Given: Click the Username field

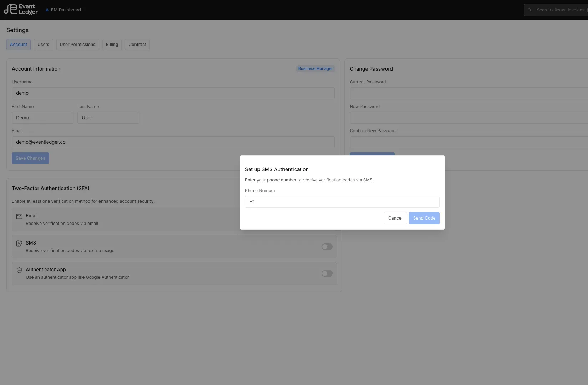Looking at the screenshot, I should [173, 93].
